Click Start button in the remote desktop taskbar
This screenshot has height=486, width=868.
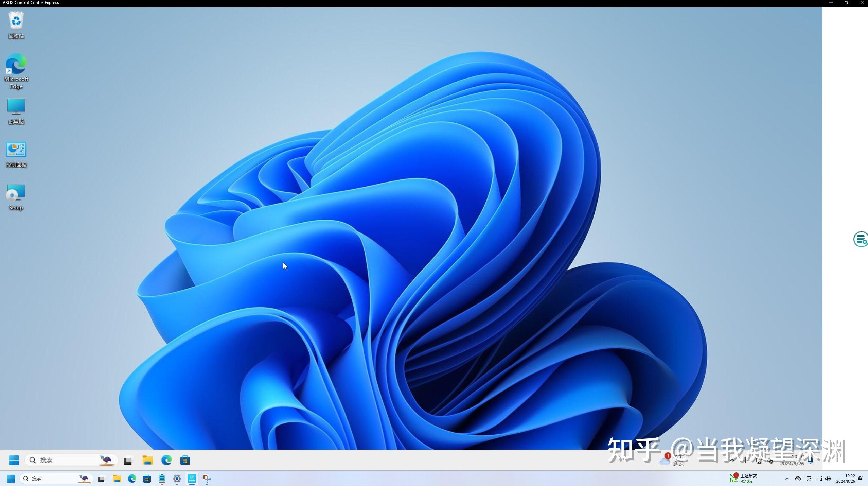pyautogui.click(x=14, y=460)
